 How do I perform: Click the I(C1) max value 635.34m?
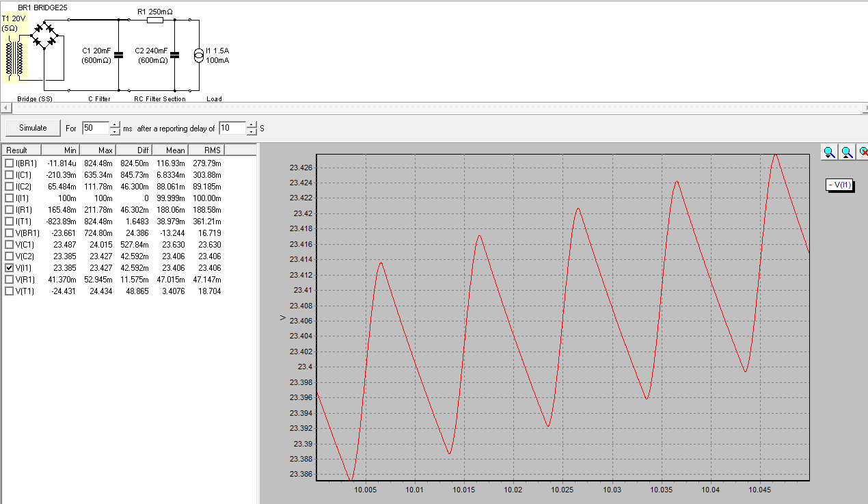[x=98, y=175]
